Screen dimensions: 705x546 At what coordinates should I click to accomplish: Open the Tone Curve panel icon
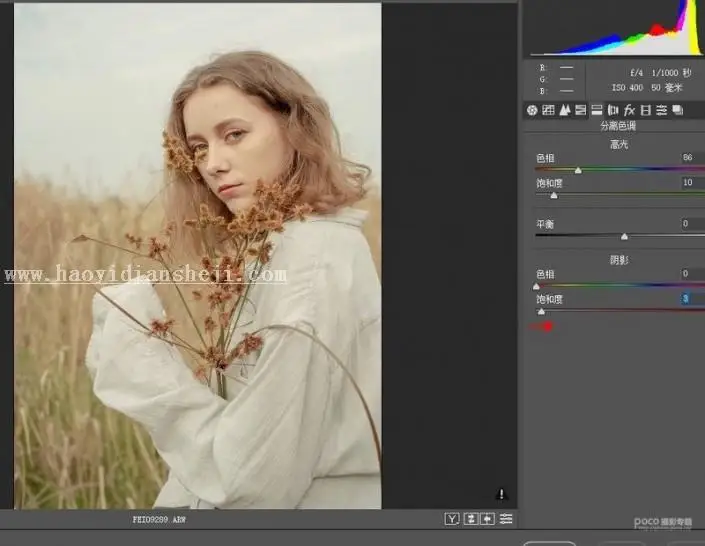pos(548,110)
